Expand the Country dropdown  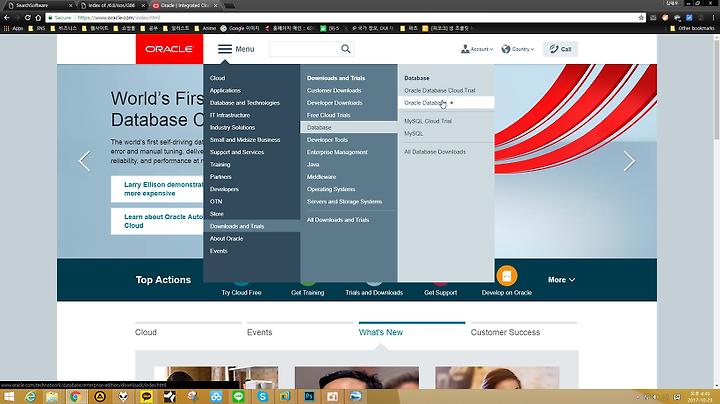pyautogui.click(x=522, y=49)
